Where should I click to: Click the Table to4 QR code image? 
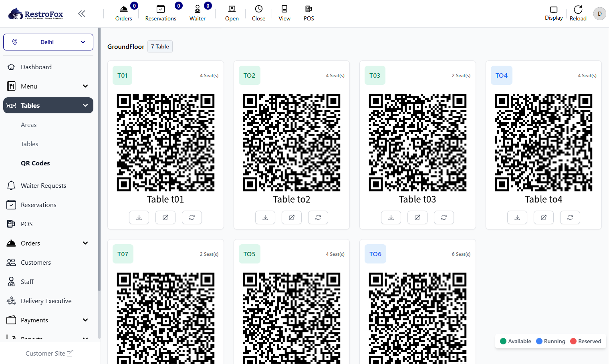point(544,143)
